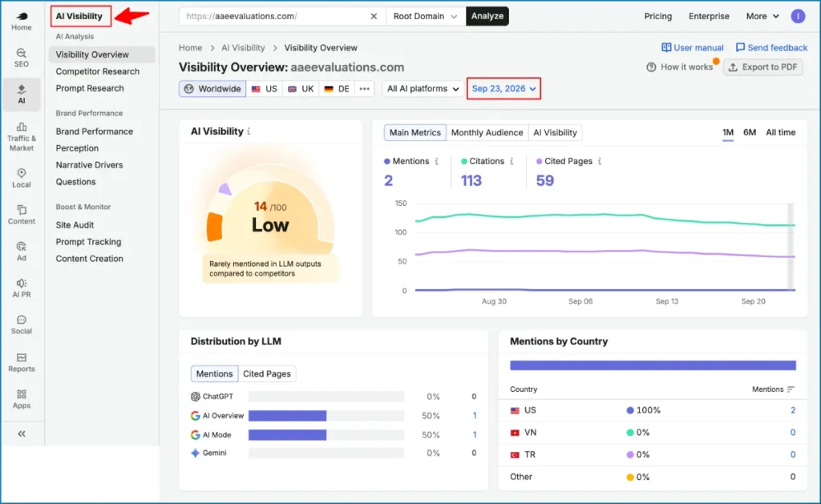
Task: Click Export to PDF button
Action: (x=763, y=67)
